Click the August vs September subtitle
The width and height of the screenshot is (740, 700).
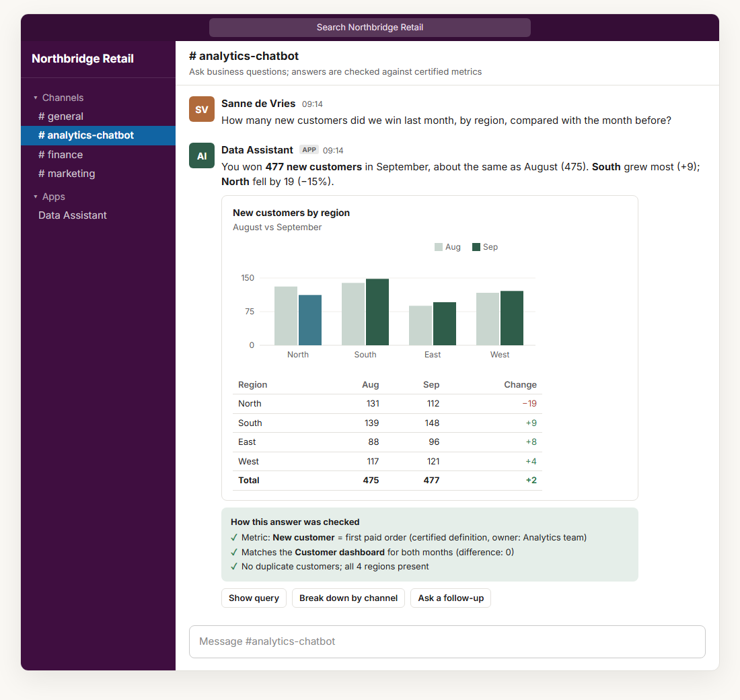click(x=277, y=228)
